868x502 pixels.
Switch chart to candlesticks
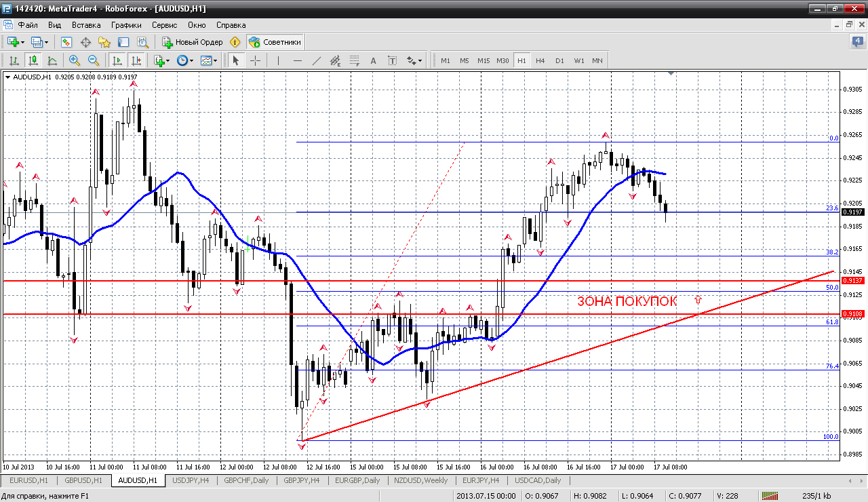33,60
